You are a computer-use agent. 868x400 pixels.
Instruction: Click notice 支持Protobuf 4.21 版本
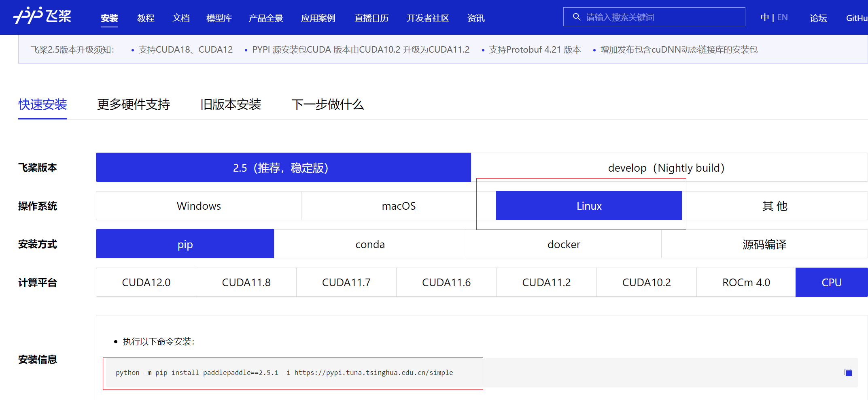[535, 49]
